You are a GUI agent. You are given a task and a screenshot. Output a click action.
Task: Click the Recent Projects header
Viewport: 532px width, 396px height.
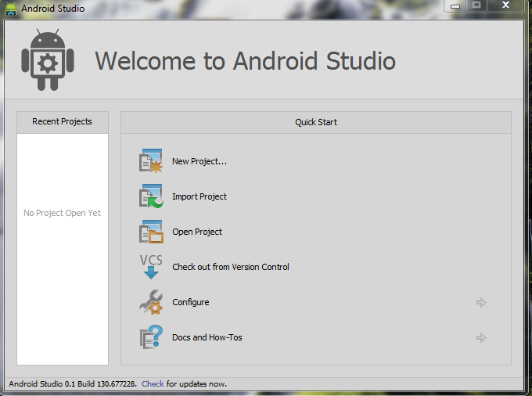coord(63,122)
